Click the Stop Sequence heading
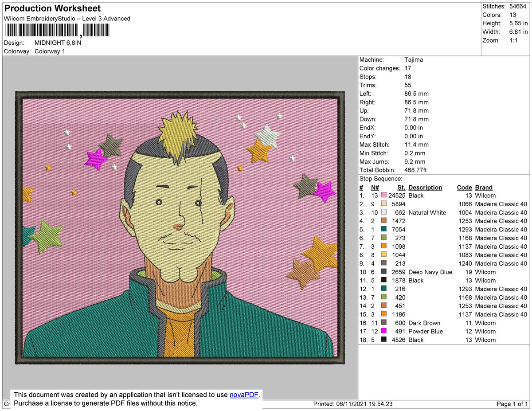 pyautogui.click(x=381, y=179)
